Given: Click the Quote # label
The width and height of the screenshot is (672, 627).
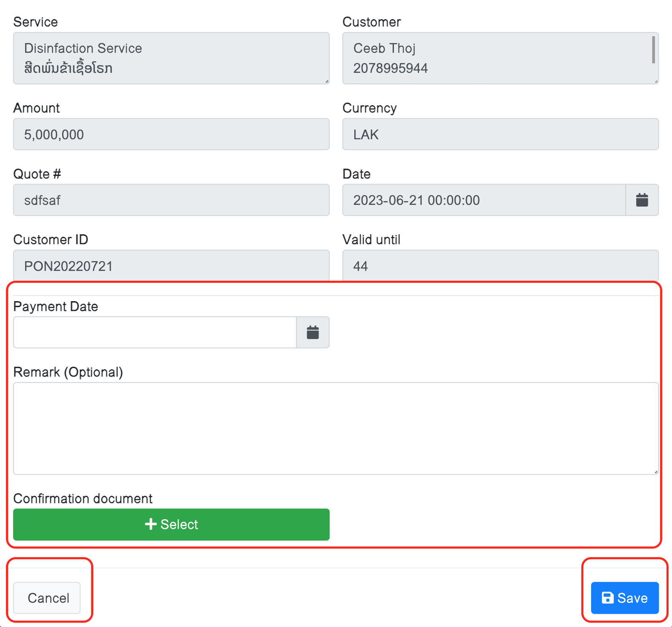Looking at the screenshot, I should coord(37,174).
